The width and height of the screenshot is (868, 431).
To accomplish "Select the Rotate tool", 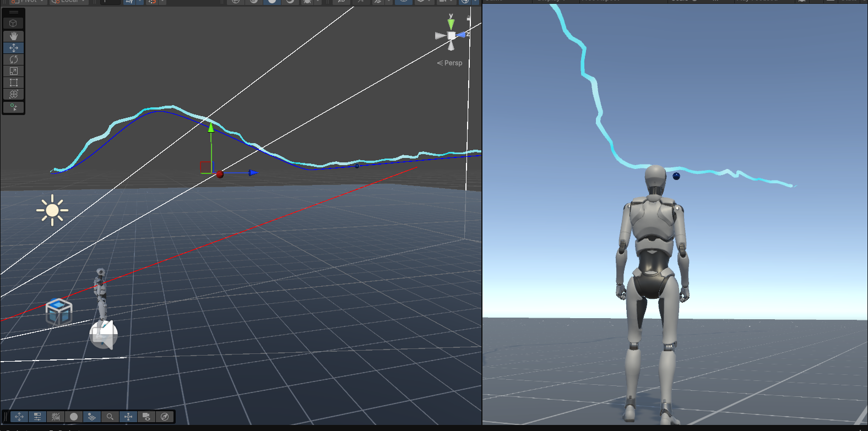I will 13,59.
